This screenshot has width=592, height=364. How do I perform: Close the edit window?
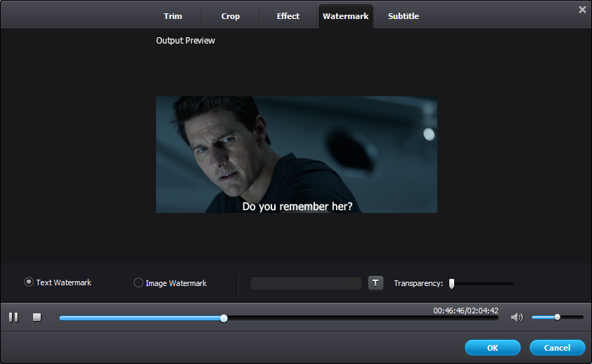click(x=582, y=10)
